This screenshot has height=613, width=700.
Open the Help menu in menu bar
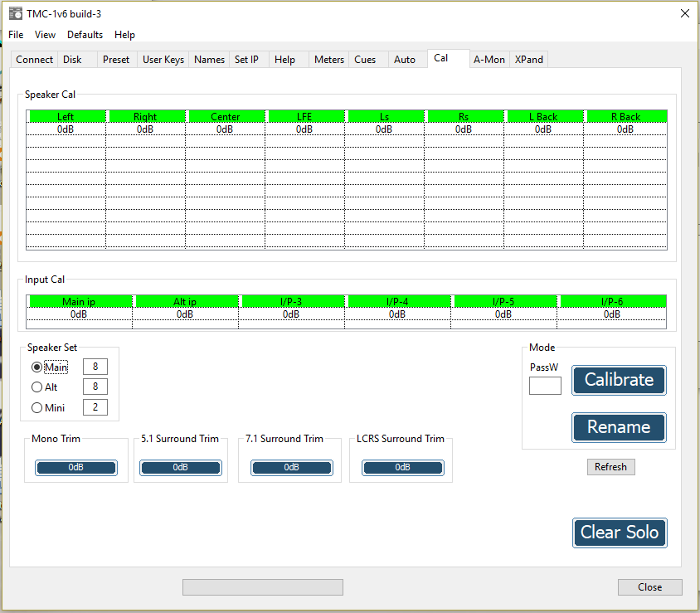tap(124, 35)
